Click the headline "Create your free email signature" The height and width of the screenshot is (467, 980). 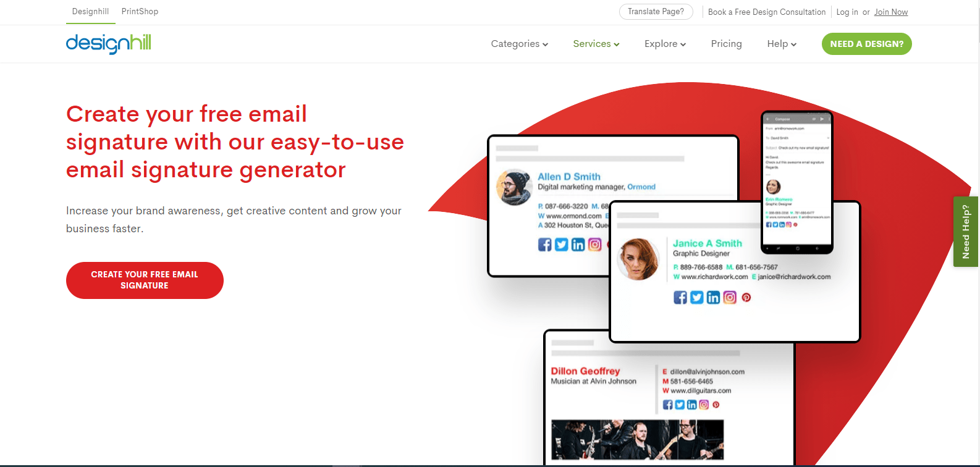235,141
